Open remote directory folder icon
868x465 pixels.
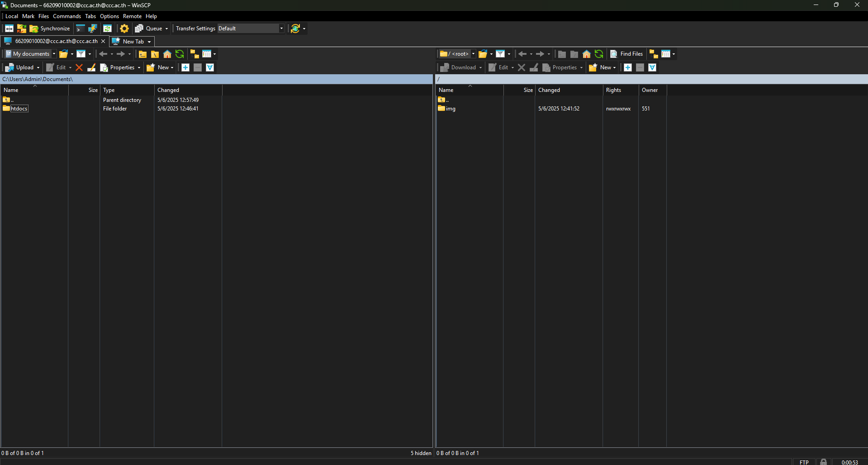pos(483,54)
